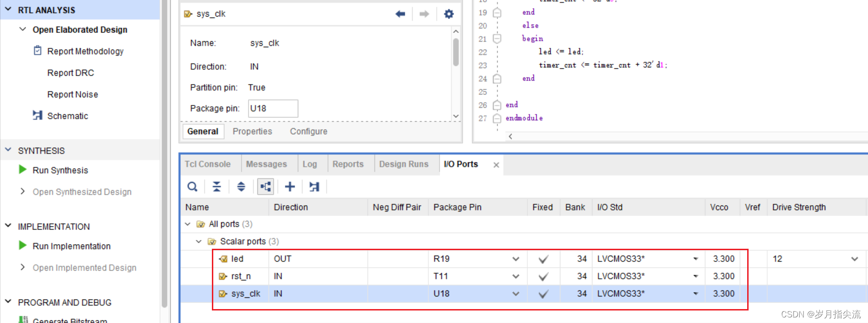Collapse code fold marker on line 26
The image size is (868, 323).
[497, 105]
